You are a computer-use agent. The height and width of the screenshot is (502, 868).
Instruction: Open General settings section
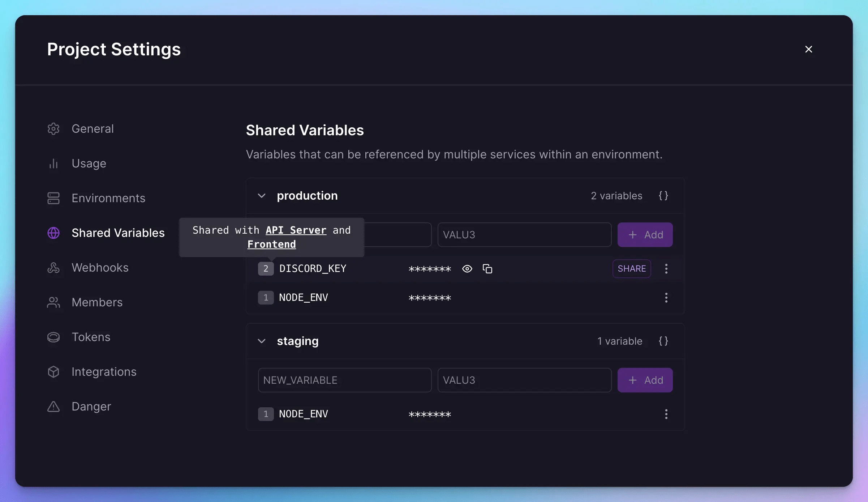click(93, 128)
